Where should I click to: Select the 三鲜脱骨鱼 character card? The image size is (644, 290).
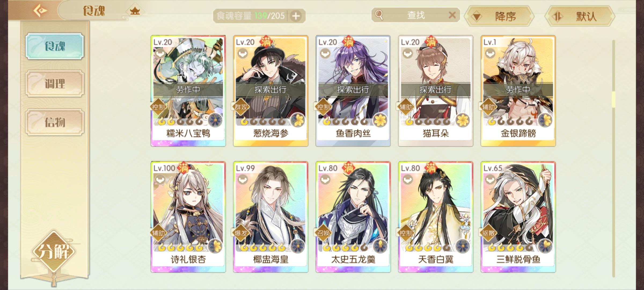point(518,217)
